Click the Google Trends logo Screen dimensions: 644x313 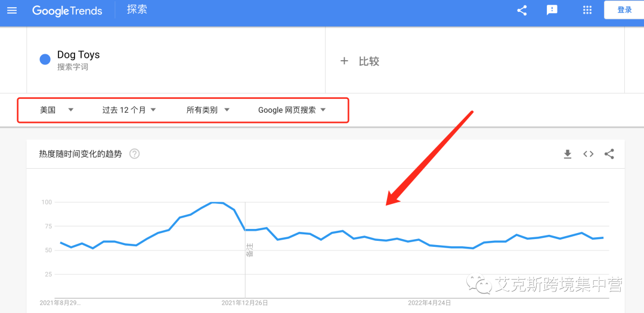[x=67, y=11]
